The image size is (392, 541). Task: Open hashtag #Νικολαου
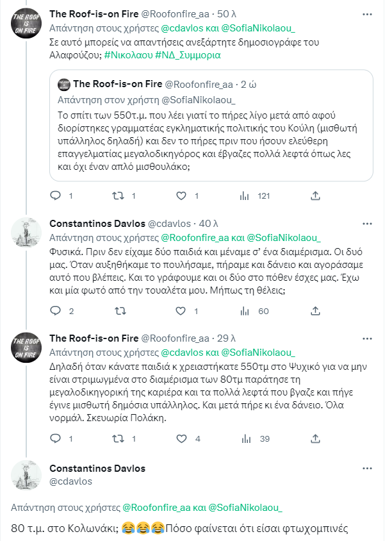[x=128, y=55]
